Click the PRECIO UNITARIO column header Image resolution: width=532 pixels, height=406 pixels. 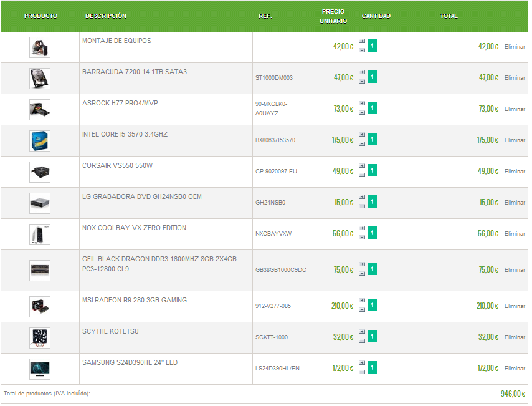[x=333, y=16]
